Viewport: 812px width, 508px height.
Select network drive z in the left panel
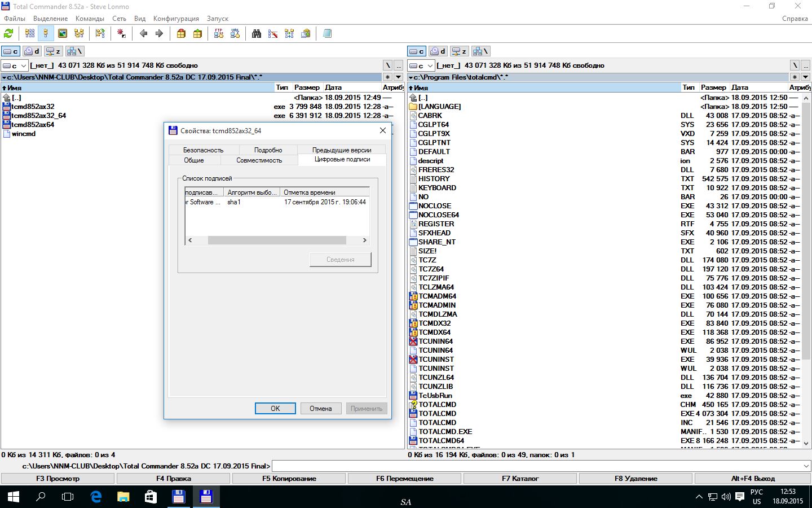point(53,51)
